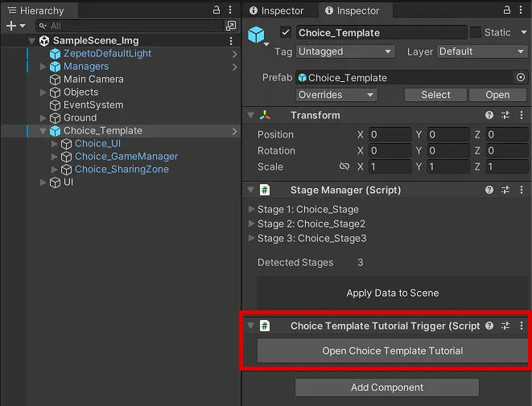Image resolution: width=532 pixels, height=406 pixels.
Task: Click the Rotation Y field
Action: pos(448,151)
